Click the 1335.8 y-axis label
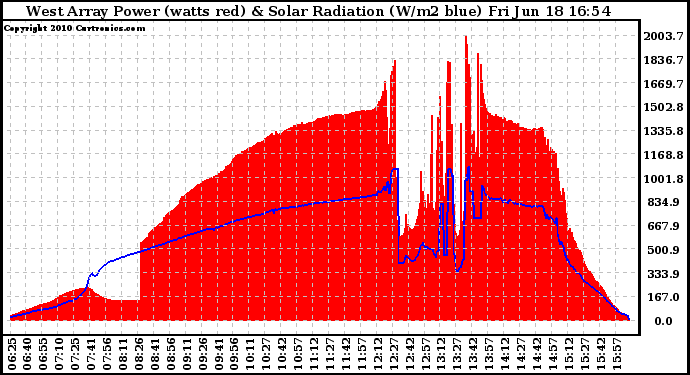690x375 pixels. coord(664,131)
